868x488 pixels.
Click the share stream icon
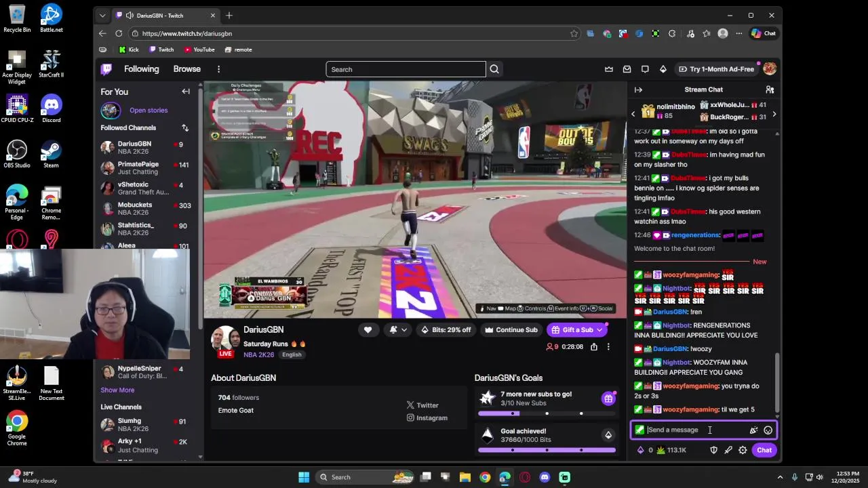click(594, 347)
